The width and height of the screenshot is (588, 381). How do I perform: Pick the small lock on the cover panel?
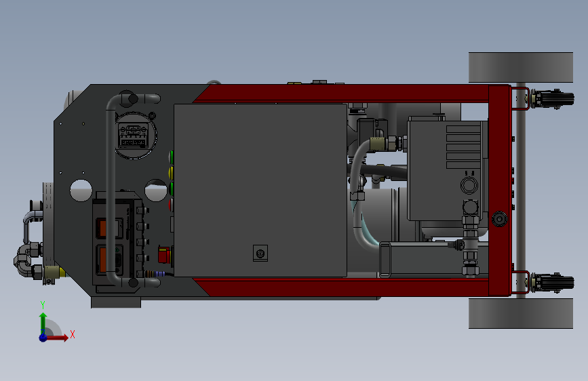(260, 254)
